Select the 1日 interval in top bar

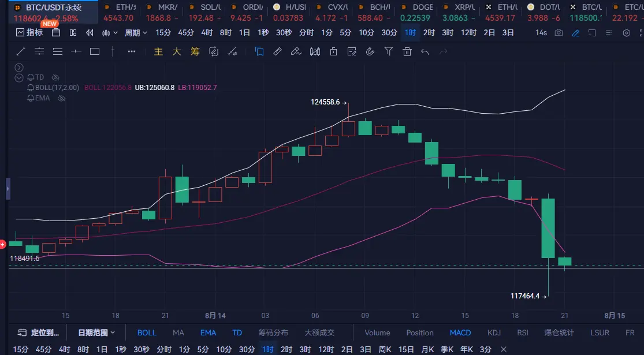coord(244,32)
